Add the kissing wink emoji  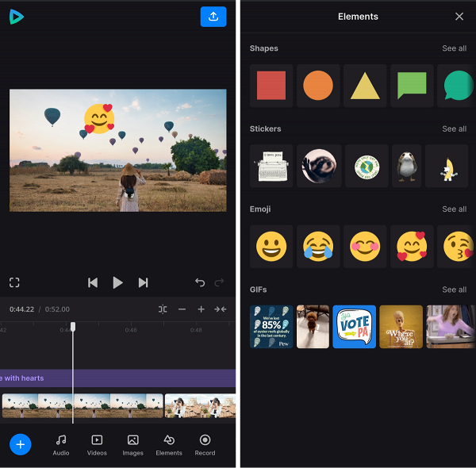tap(456, 247)
